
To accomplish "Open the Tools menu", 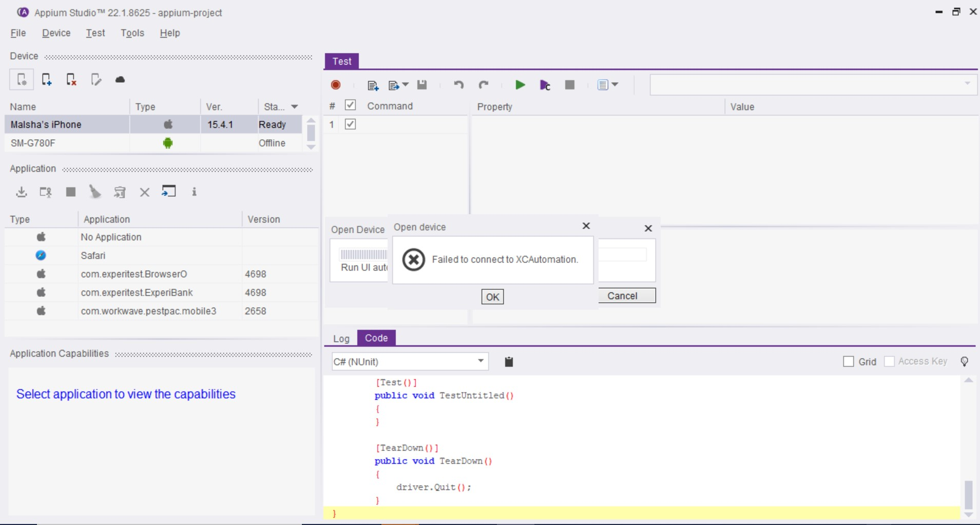I will pyautogui.click(x=132, y=33).
